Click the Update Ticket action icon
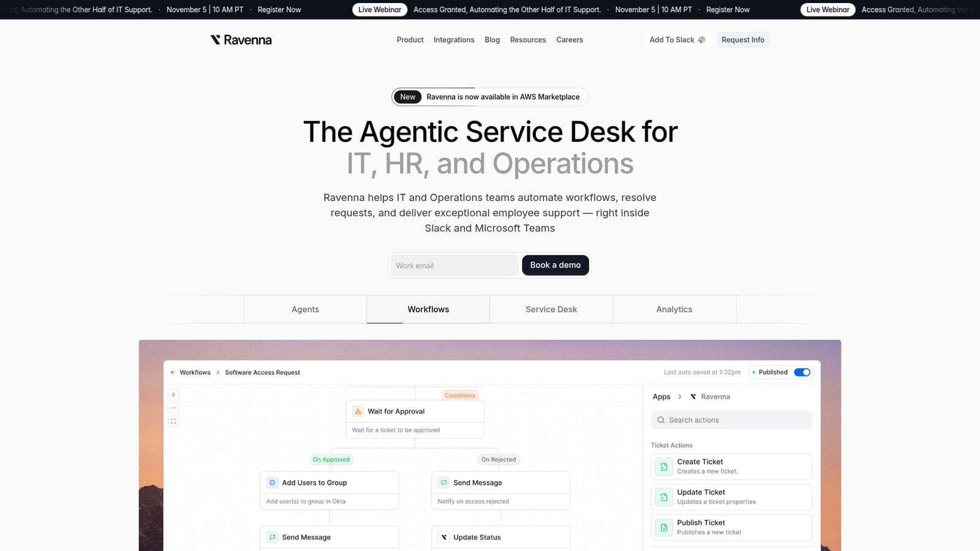980x551 pixels. tap(664, 497)
